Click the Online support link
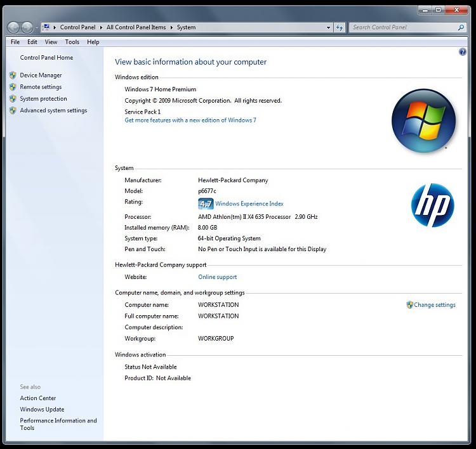The image size is (476, 449). 217,277
